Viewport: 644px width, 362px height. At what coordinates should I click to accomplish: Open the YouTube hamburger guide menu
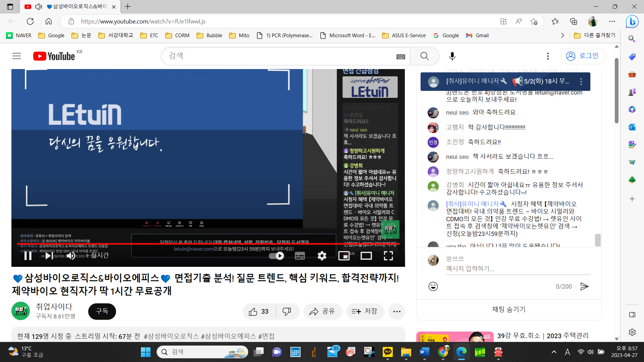17,56
